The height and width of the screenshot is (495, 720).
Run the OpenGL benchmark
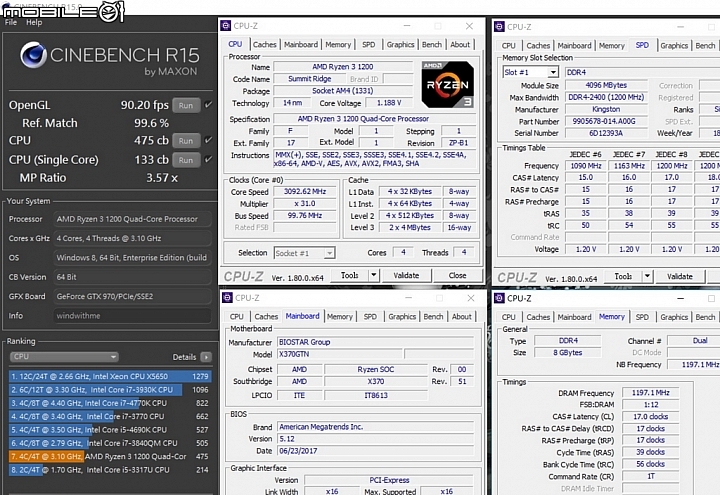coord(186,105)
